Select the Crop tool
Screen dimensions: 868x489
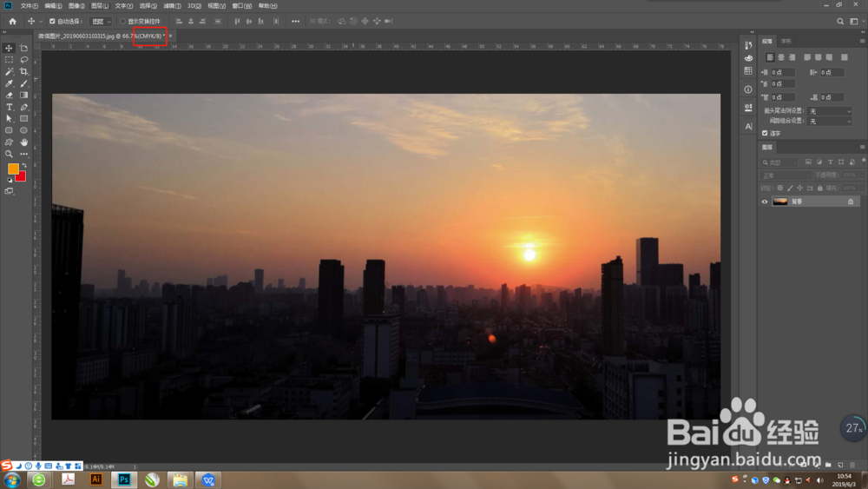coord(23,71)
